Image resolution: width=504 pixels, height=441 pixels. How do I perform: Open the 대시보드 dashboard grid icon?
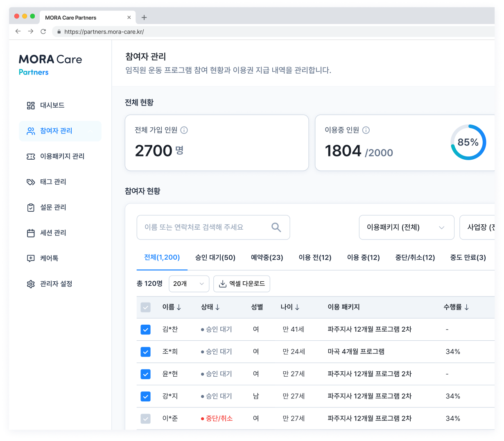pos(31,106)
